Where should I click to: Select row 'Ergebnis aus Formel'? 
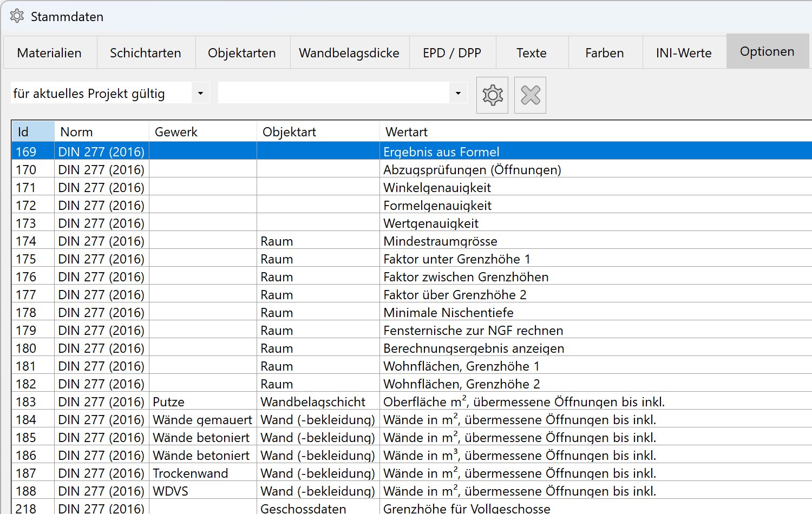pyautogui.click(x=411, y=151)
